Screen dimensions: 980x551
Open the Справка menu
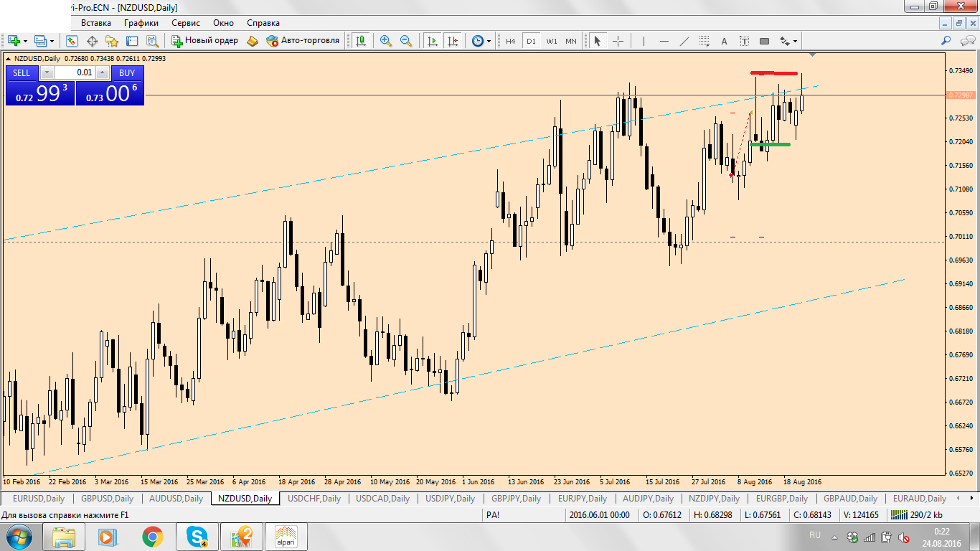263,22
